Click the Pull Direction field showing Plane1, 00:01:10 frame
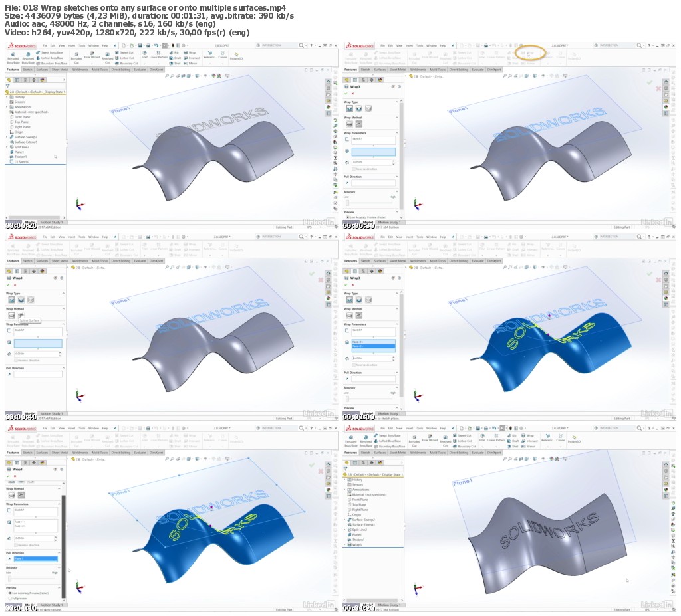Viewport: 681px width, 616px height. pyautogui.click(x=35, y=559)
